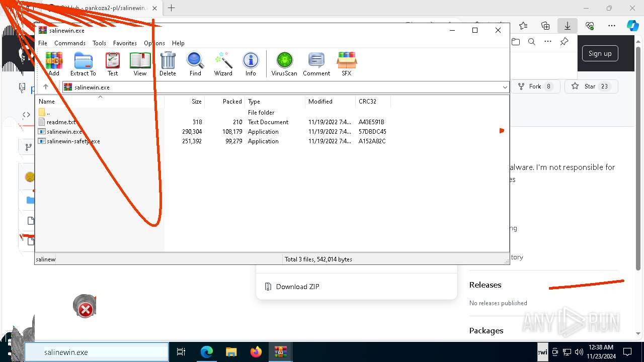This screenshot has width=644, height=362.
Task: Open the View file icon
Action: coord(140,64)
